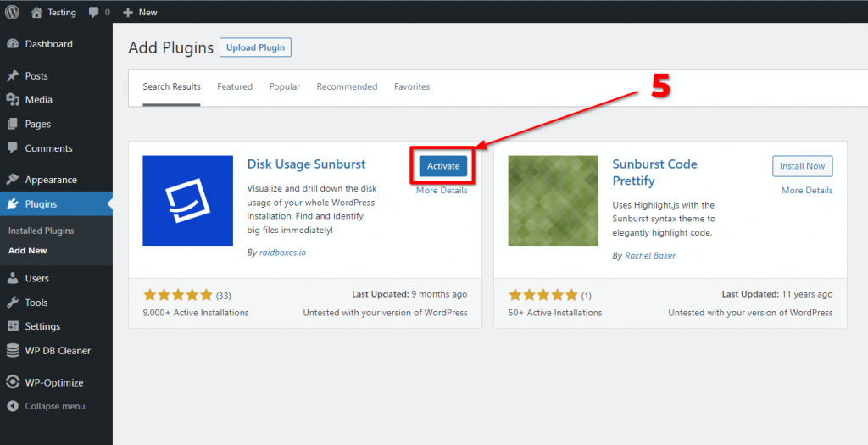Open the WP-Optimize menu label
The height and width of the screenshot is (445, 868).
coord(54,382)
